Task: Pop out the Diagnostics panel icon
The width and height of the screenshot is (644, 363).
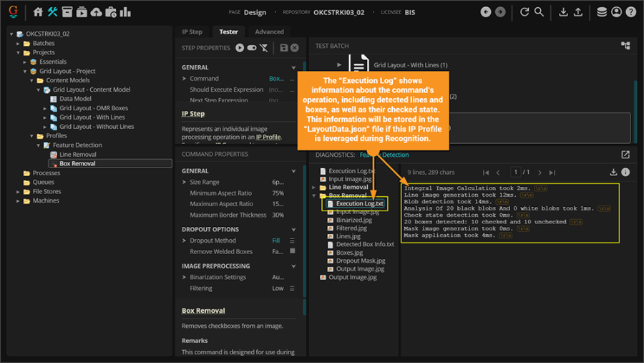Action: pyautogui.click(x=625, y=155)
